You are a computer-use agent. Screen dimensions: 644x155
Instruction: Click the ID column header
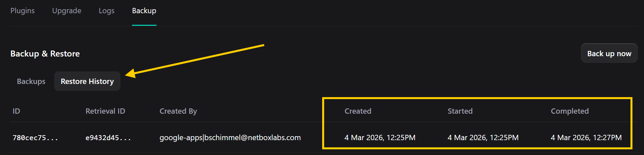(17, 111)
